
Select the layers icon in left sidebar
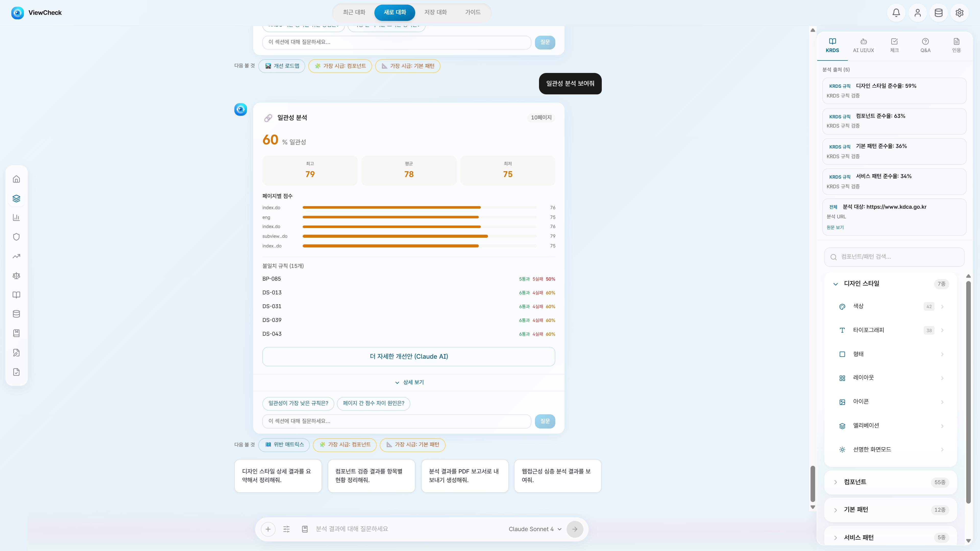(16, 198)
